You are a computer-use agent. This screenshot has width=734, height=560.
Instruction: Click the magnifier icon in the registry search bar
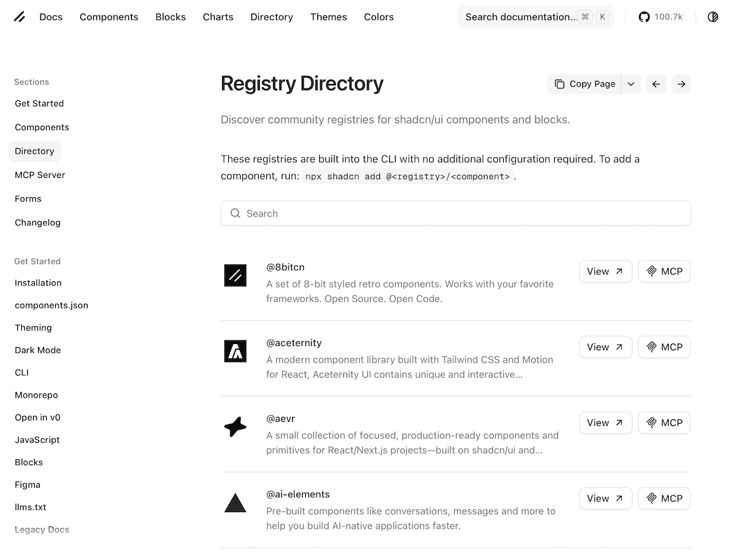point(235,213)
